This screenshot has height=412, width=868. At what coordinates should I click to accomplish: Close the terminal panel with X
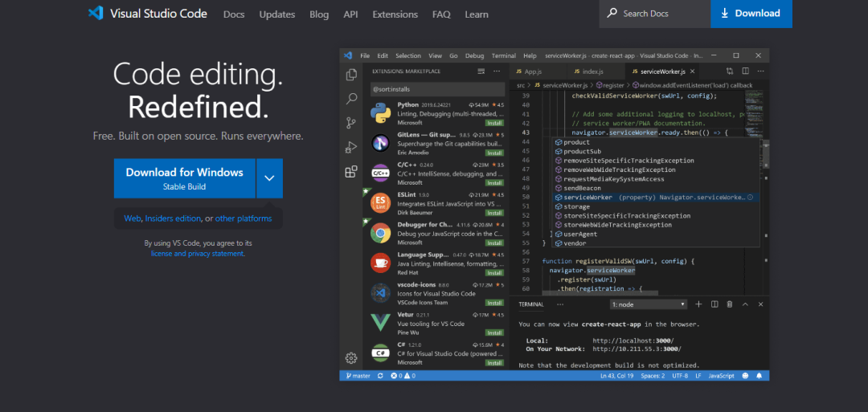pyautogui.click(x=760, y=304)
